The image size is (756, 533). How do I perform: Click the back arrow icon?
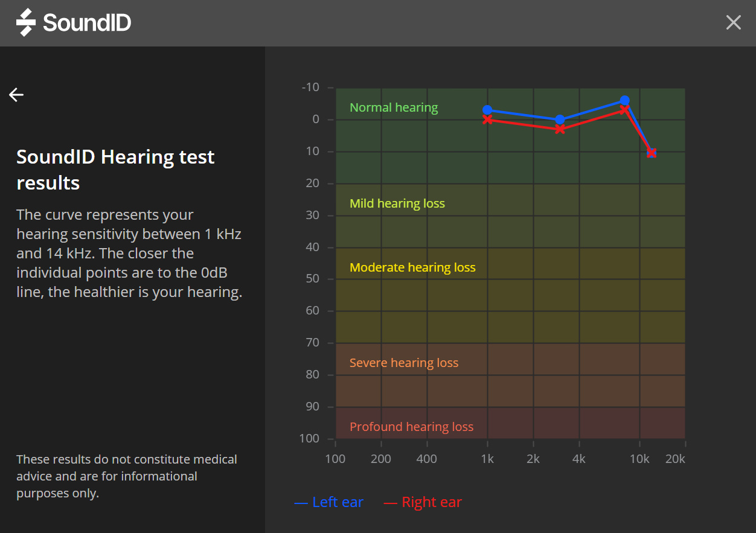point(16,95)
